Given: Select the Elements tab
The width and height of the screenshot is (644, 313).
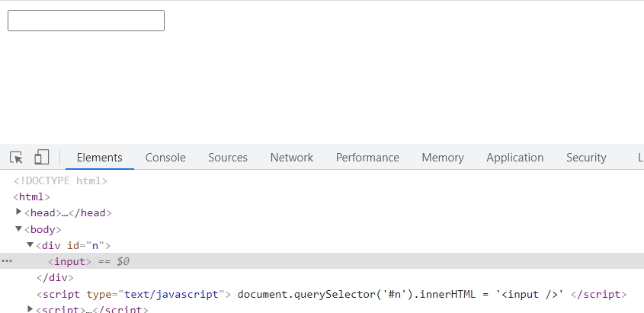Looking at the screenshot, I should coord(99,158).
